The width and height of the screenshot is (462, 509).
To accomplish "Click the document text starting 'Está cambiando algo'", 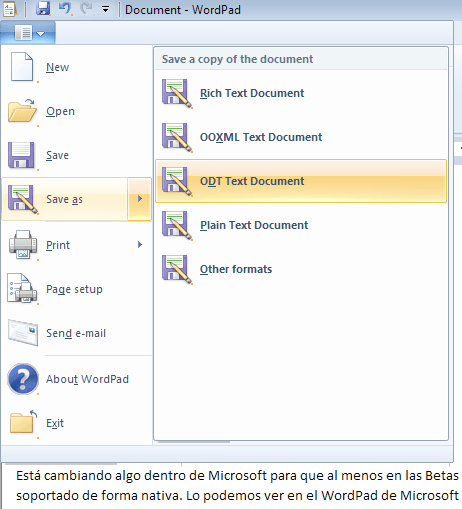I will coord(237,476).
